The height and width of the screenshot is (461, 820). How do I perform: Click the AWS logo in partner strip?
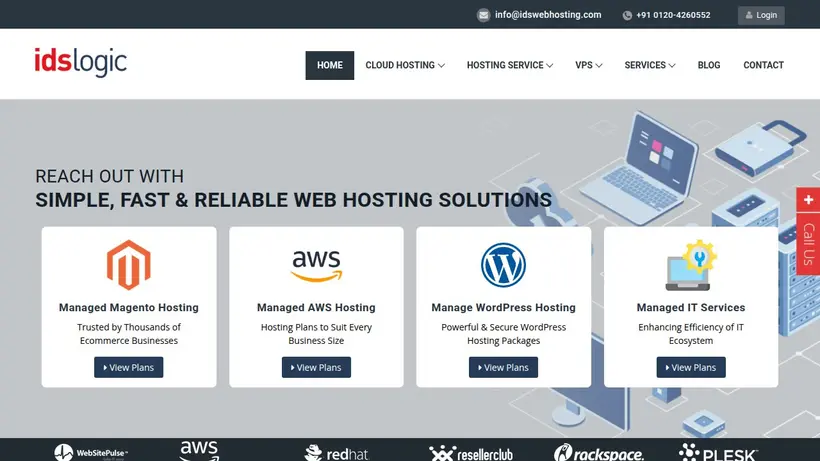(199, 451)
